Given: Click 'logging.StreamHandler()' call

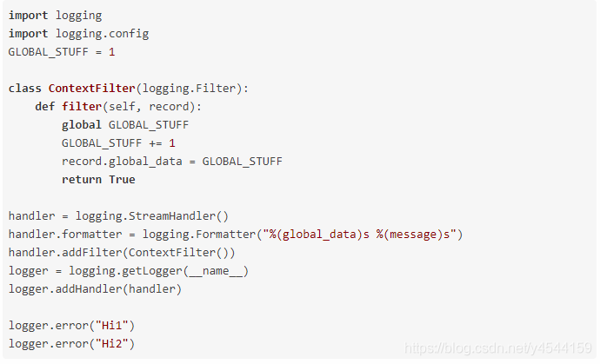Looking at the screenshot, I should [152, 216].
